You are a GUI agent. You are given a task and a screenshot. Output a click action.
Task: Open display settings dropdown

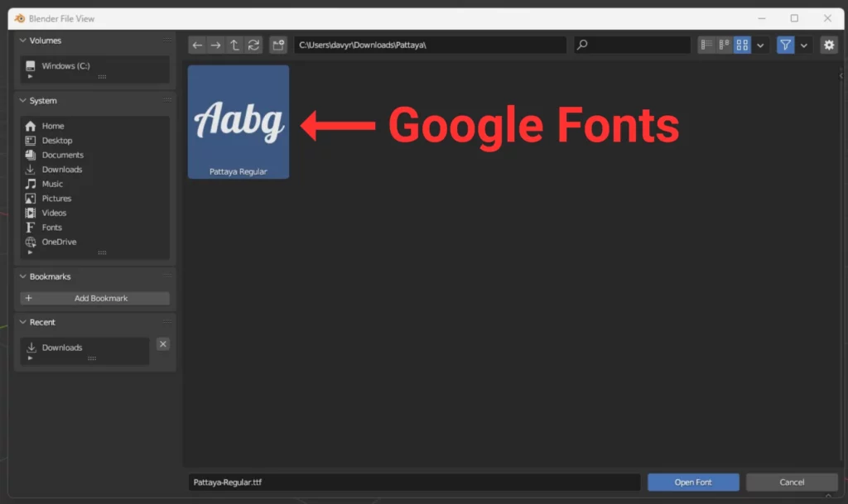(760, 45)
